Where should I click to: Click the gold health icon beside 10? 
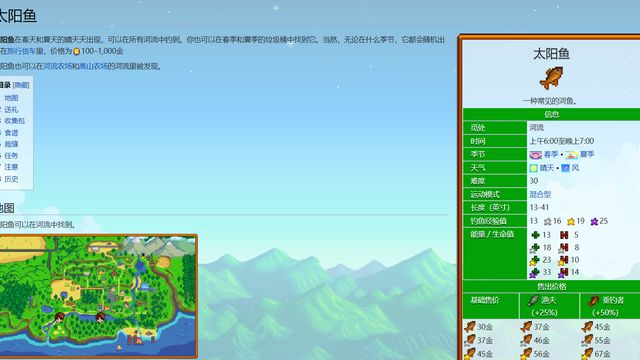[x=563, y=260]
